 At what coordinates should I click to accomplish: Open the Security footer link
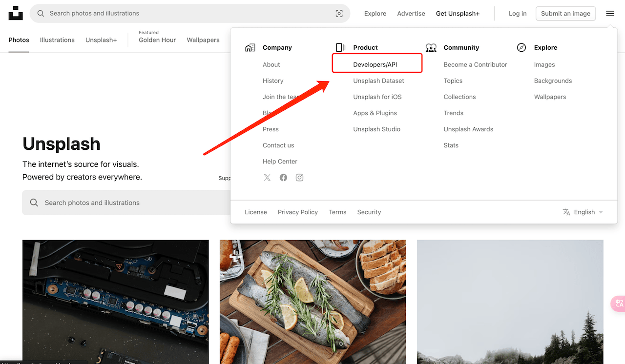click(369, 212)
